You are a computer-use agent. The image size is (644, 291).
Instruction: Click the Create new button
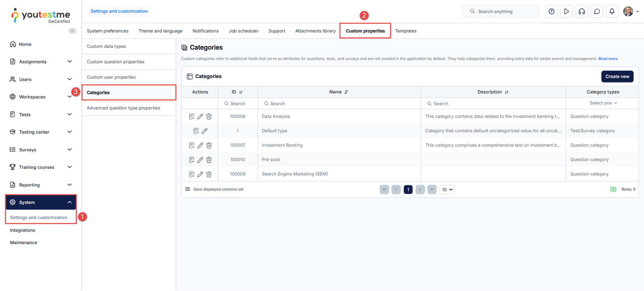[617, 76]
